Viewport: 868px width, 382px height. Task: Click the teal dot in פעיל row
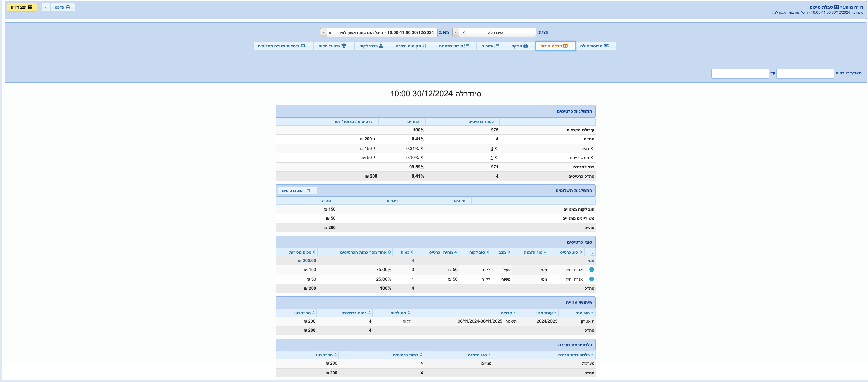pyautogui.click(x=591, y=270)
